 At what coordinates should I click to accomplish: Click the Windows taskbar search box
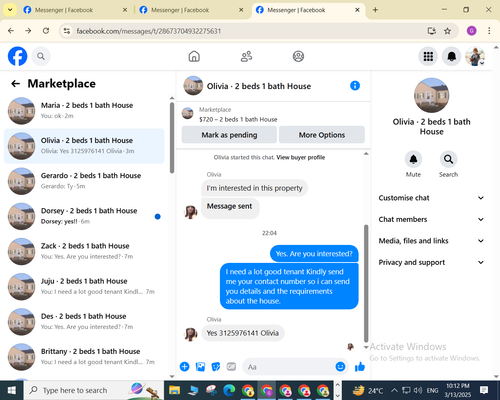click(x=94, y=390)
